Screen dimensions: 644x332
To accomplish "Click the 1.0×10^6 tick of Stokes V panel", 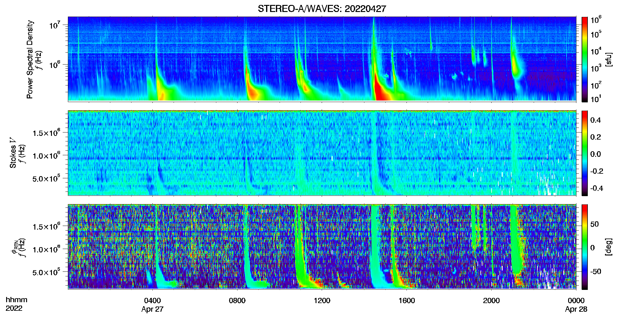I will (46, 156).
